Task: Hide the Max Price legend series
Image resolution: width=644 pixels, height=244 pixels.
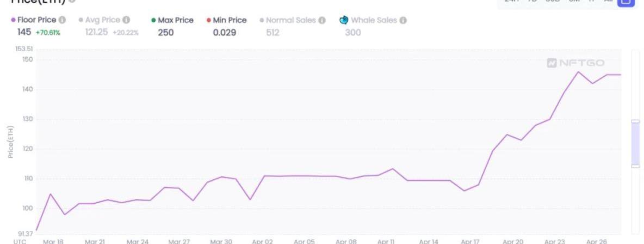Action: [175, 20]
